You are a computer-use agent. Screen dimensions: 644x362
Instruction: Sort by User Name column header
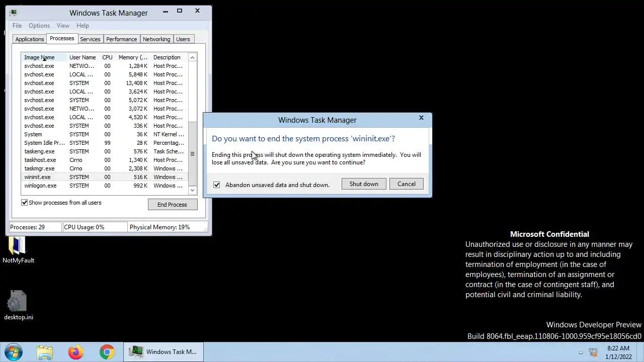(x=83, y=57)
